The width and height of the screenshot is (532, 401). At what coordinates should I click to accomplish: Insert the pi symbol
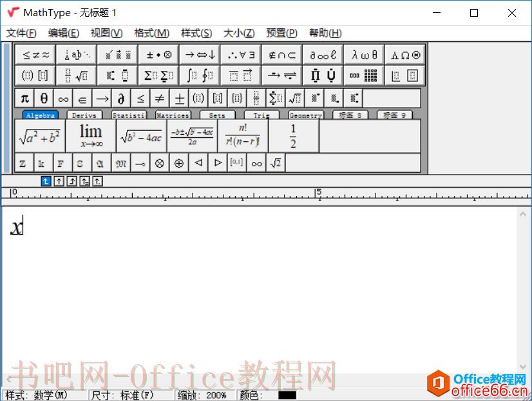(x=24, y=99)
